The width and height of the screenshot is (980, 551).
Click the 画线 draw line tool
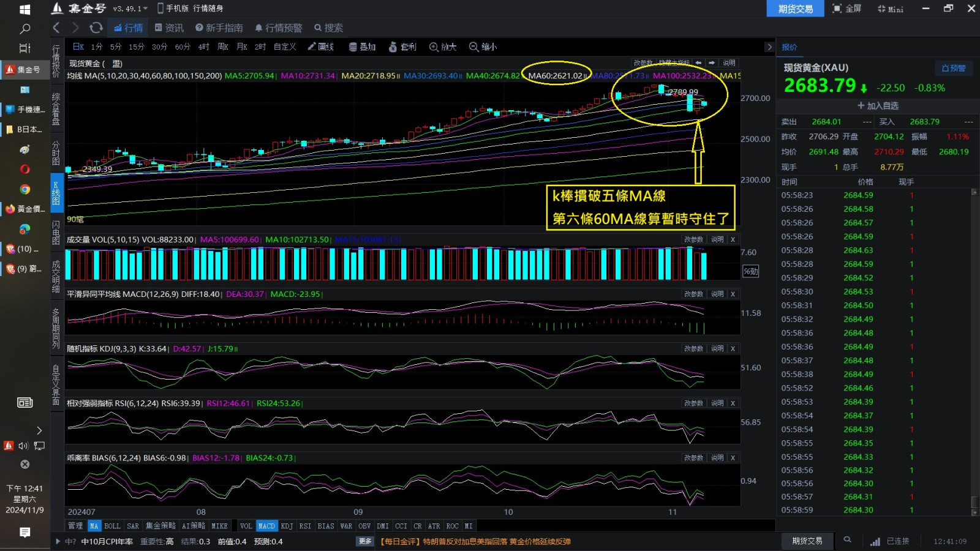coord(321,47)
